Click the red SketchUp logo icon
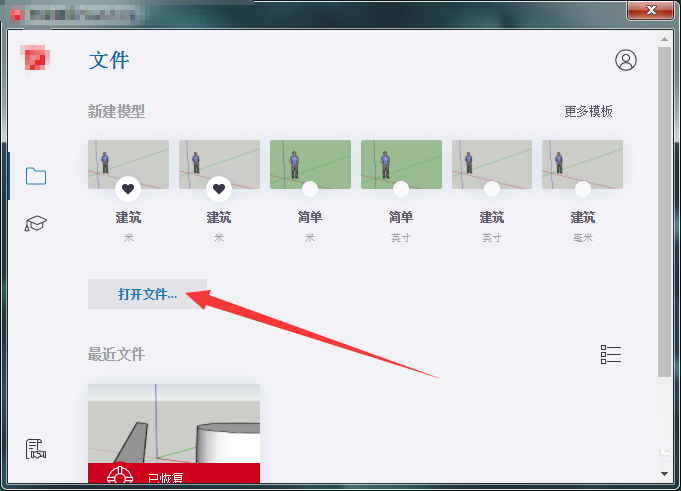The width and height of the screenshot is (681, 491). [35, 58]
